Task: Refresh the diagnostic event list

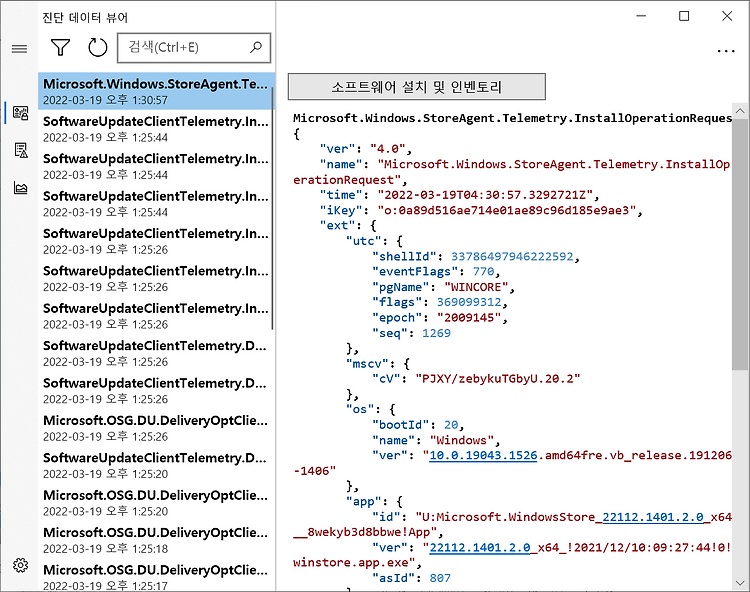Action: (98, 47)
